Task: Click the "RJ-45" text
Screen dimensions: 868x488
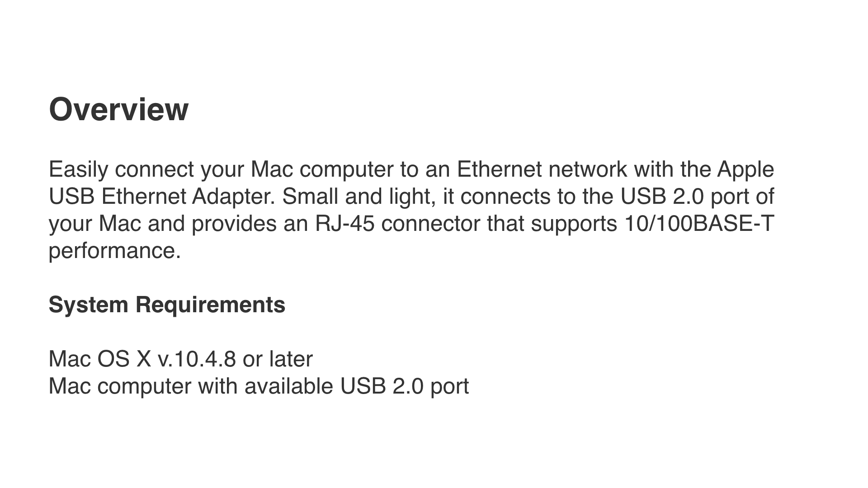Action: click(x=345, y=224)
